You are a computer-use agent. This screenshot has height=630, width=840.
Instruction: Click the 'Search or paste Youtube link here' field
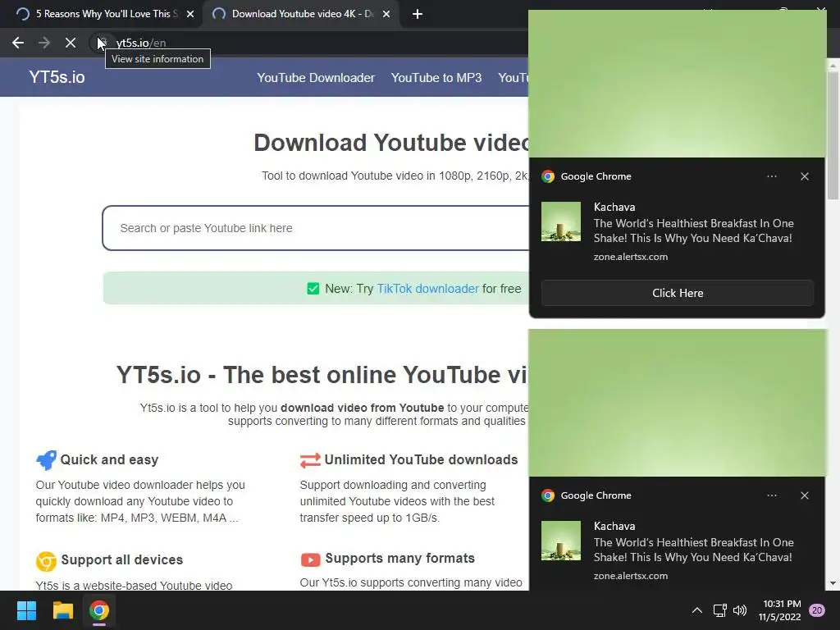(x=316, y=228)
